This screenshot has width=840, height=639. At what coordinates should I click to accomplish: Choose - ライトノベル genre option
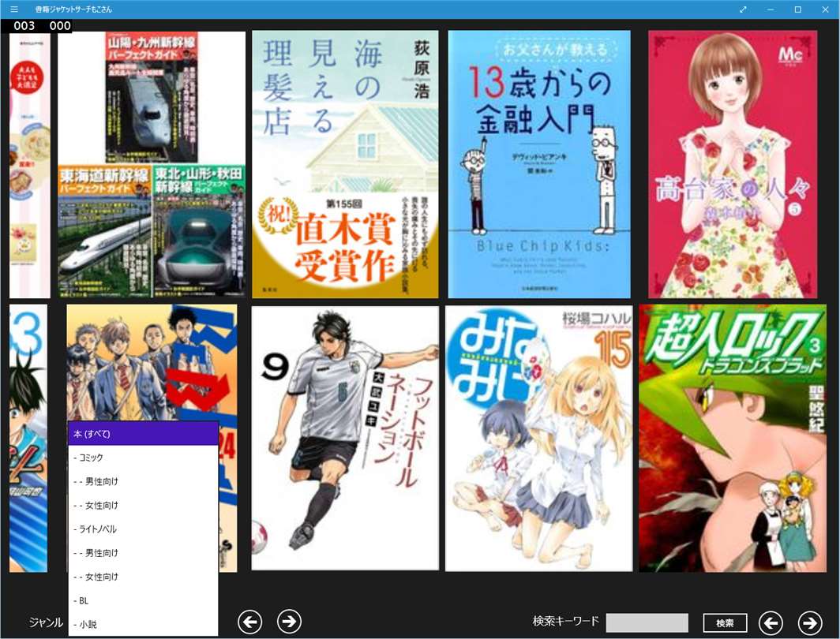[144, 529]
